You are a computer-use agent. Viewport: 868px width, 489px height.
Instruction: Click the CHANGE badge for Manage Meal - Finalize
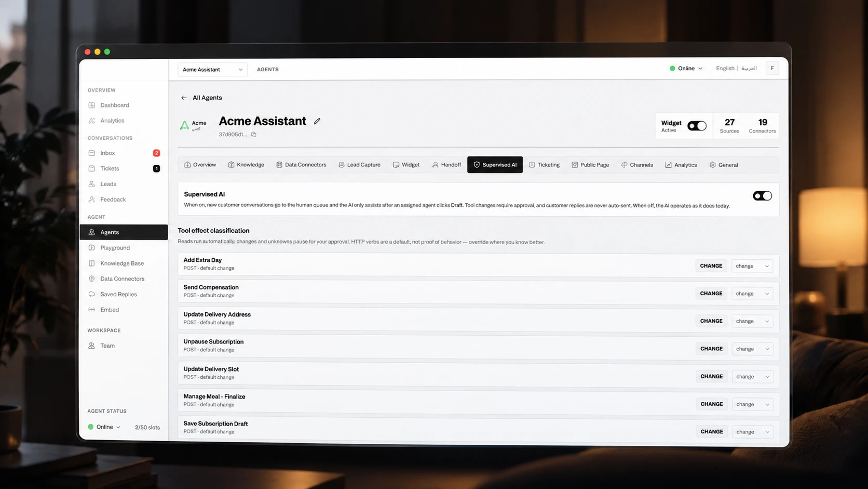[x=712, y=404]
